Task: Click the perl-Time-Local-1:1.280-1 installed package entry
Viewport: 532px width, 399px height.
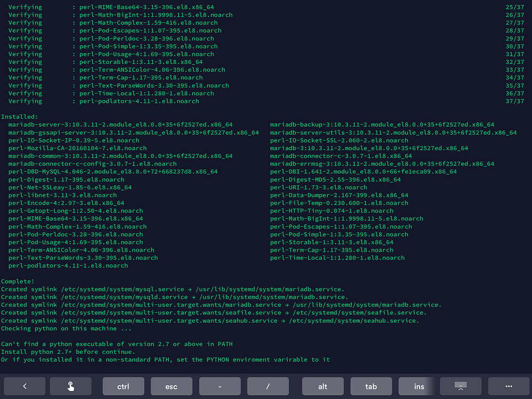Action: [x=337, y=258]
